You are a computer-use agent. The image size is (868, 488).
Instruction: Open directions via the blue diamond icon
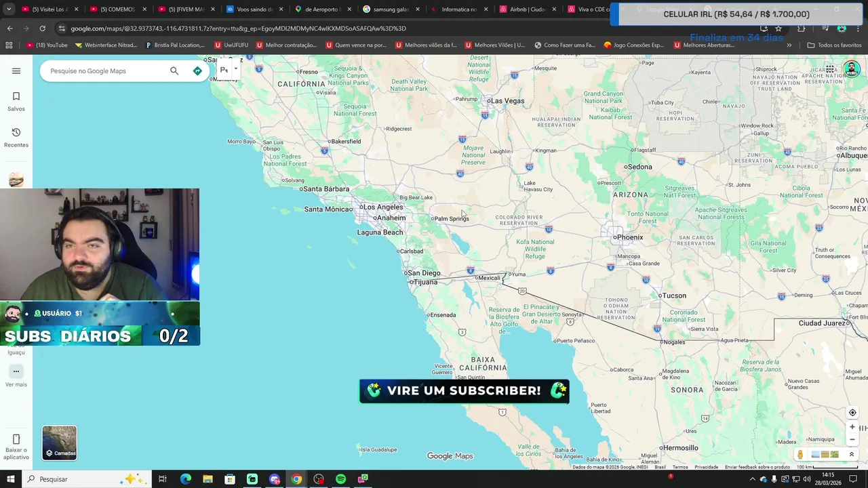[197, 70]
